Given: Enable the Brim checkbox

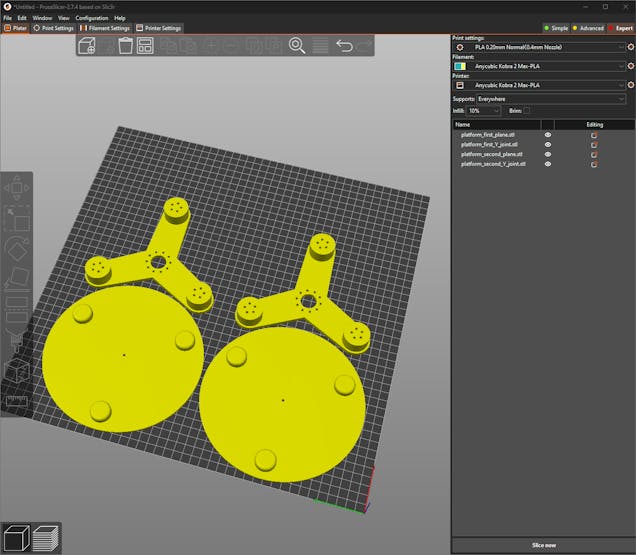Looking at the screenshot, I should 527,110.
